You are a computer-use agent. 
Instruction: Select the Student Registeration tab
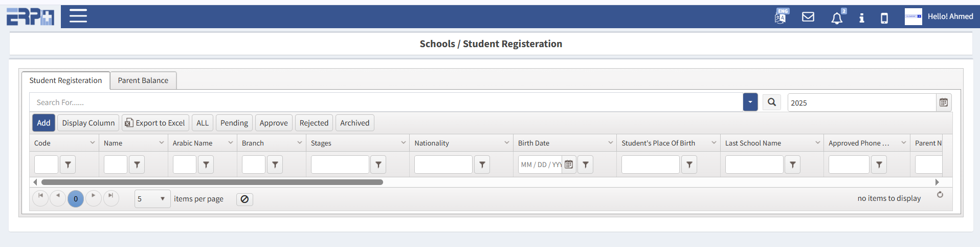click(65, 80)
